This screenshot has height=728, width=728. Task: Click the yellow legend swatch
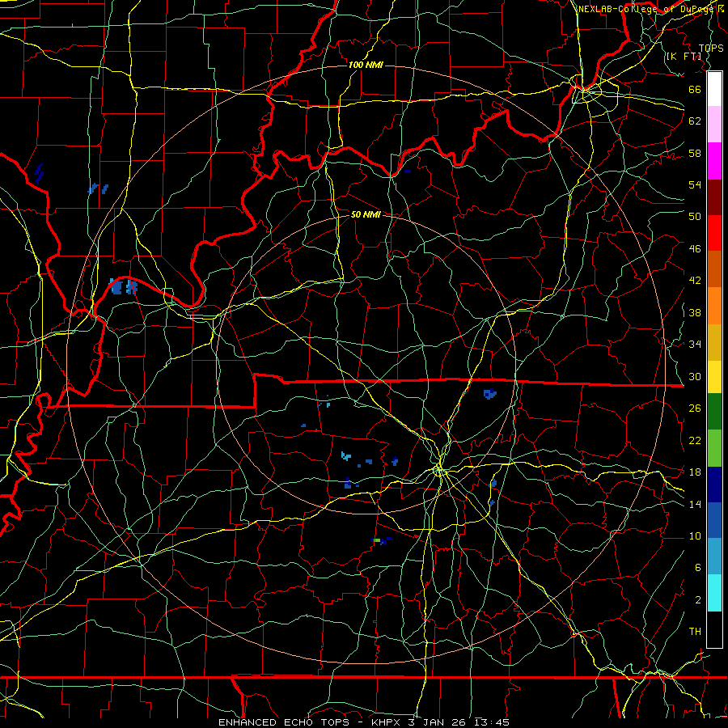[714, 376]
